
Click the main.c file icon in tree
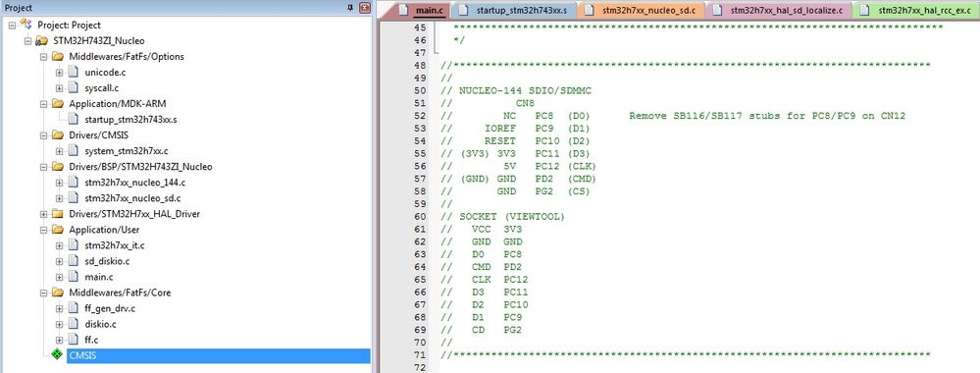pyautogui.click(x=74, y=277)
